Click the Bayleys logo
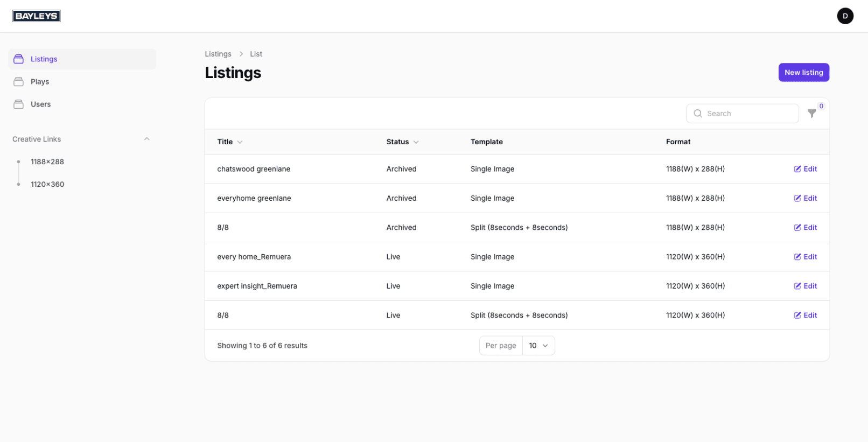Screen dimensions: 868x442 [x=37, y=16]
